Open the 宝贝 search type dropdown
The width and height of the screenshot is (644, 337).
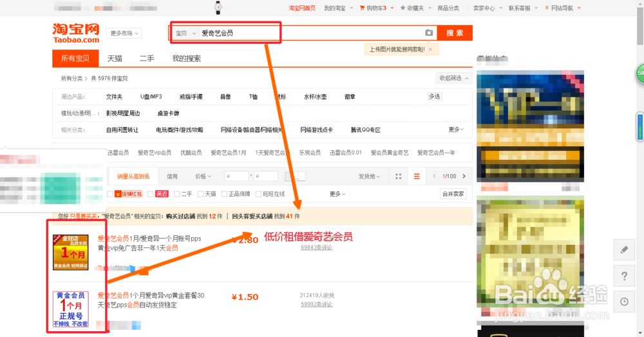click(x=185, y=34)
